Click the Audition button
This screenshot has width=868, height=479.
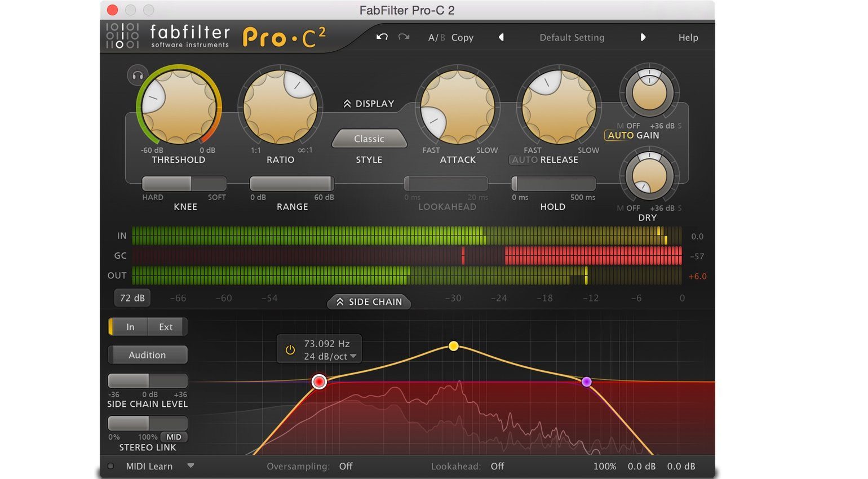(x=147, y=354)
